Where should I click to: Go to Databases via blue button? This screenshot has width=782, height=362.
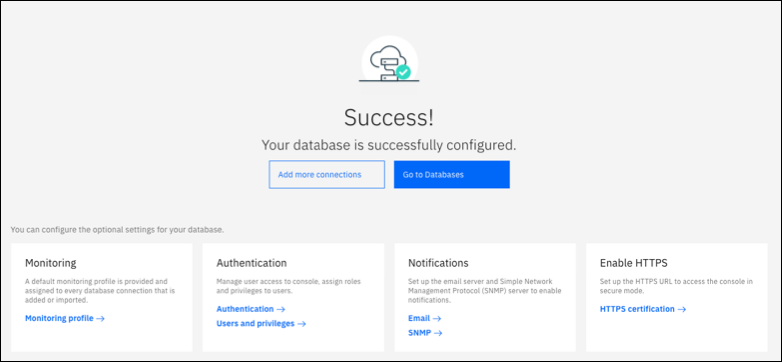pos(452,175)
